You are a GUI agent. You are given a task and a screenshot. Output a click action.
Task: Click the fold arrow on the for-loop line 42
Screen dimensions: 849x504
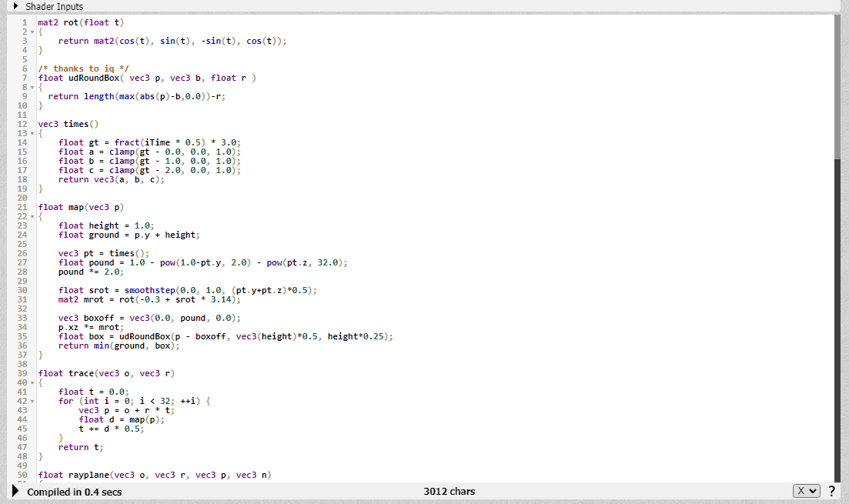coord(32,401)
